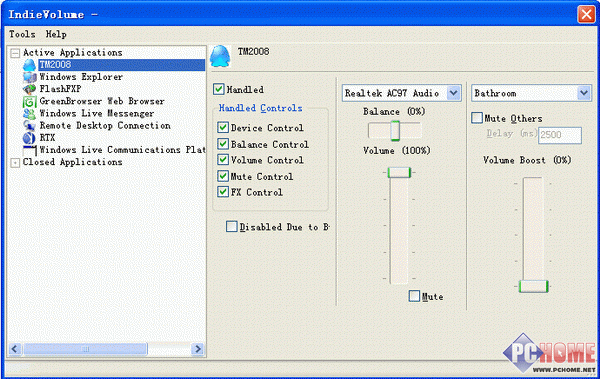This screenshot has width=600, height=379.
Task: Click the FlashFXP application icon
Action: pyautogui.click(x=29, y=89)
